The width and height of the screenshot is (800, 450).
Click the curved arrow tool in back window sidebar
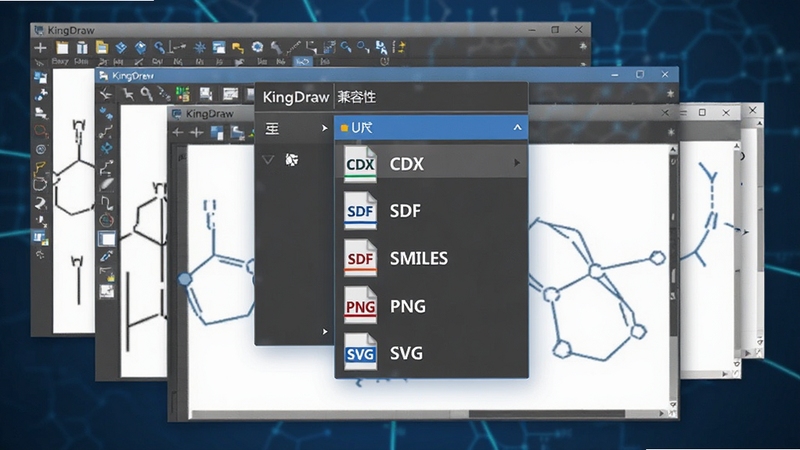(x=40, y=203)
